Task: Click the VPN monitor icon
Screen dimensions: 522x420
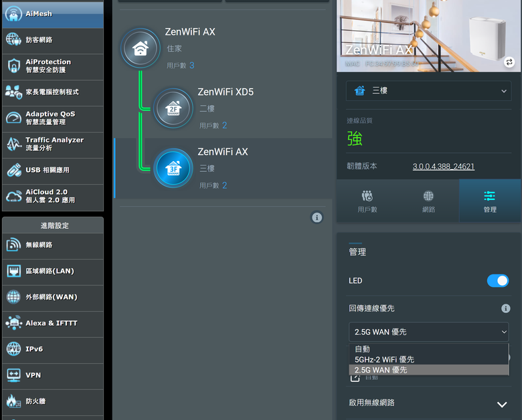Action: click(13, 375)
